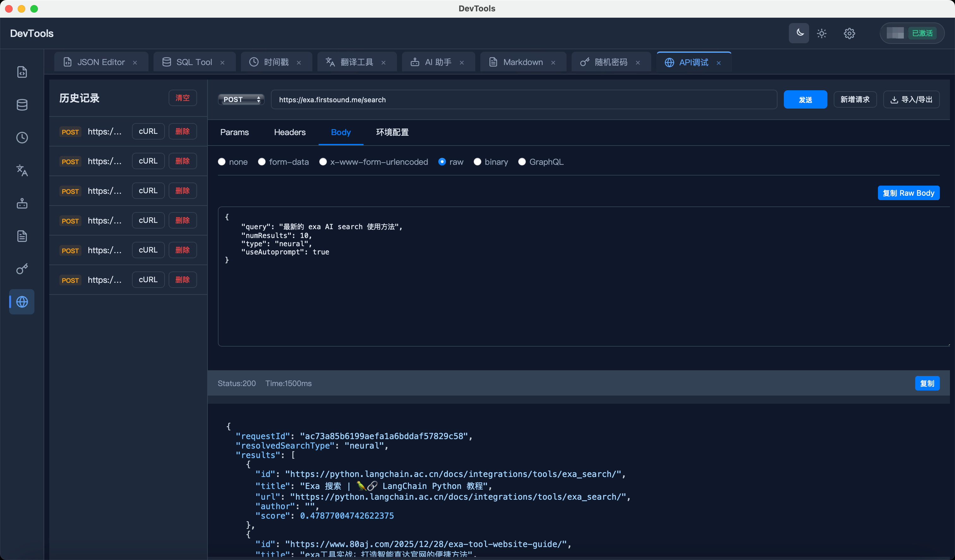The height and width of the screenshot is (560, 955).
Task: Open the random password key sidebar icon
Action: tap(22, 269)
